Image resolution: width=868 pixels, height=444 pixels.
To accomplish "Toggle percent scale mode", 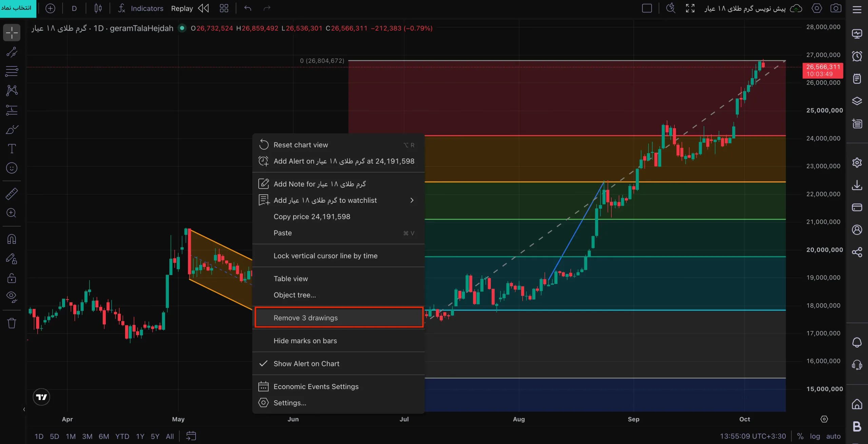I will coord(800,436).
